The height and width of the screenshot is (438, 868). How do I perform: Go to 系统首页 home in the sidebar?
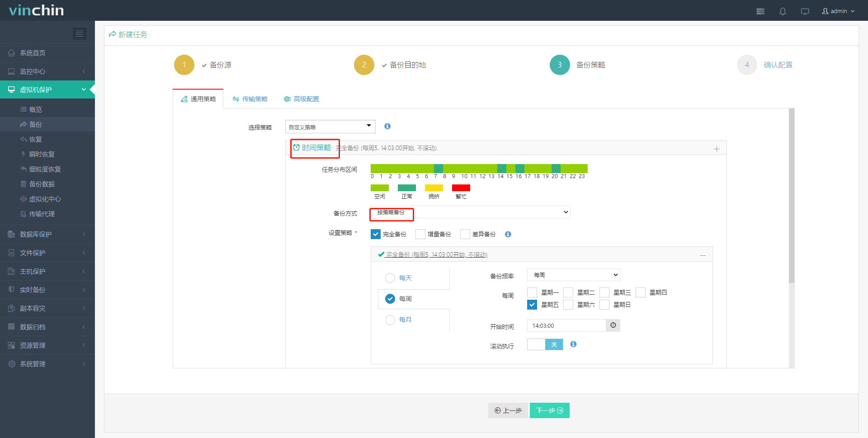[x=47, y=53]
